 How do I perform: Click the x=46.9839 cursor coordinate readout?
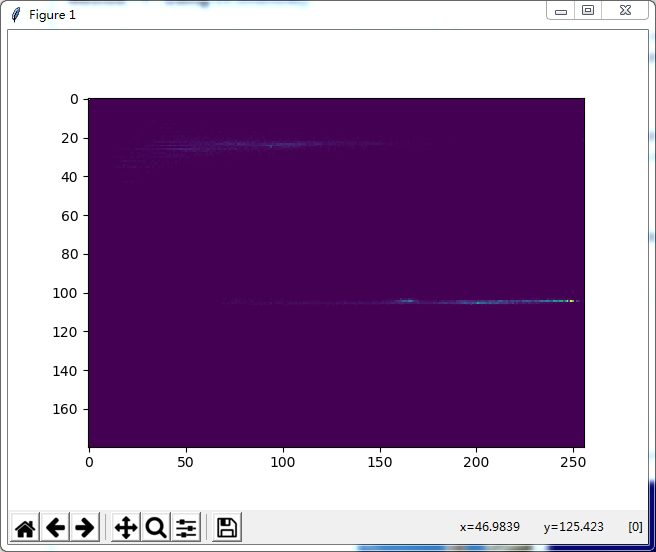(x=489, y=526)
